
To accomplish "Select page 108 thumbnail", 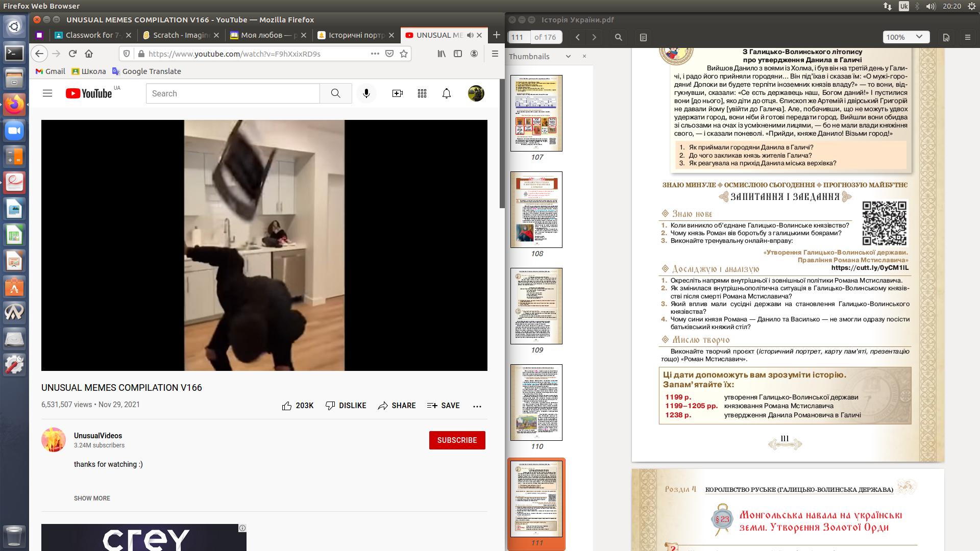I will point(536,210).
